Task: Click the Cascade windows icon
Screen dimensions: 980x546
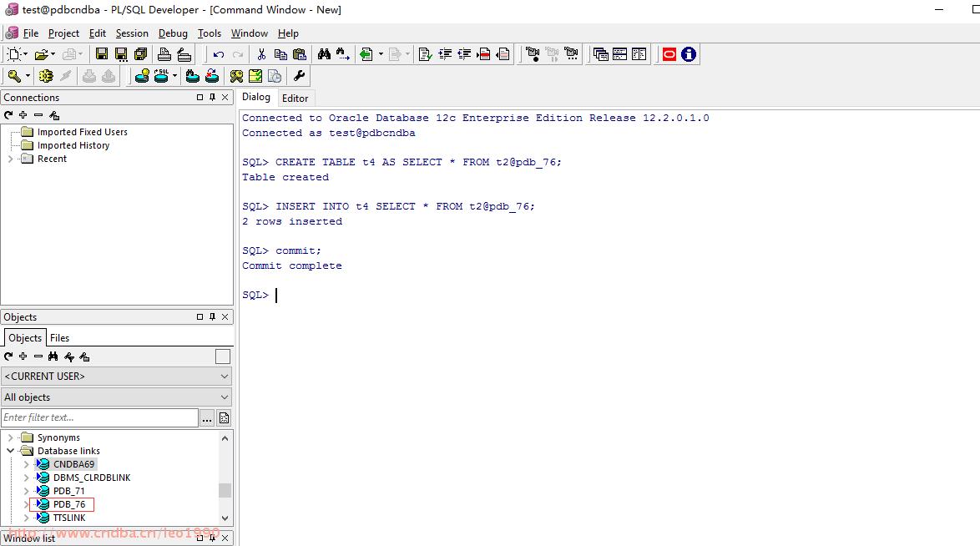Action: 601,54
